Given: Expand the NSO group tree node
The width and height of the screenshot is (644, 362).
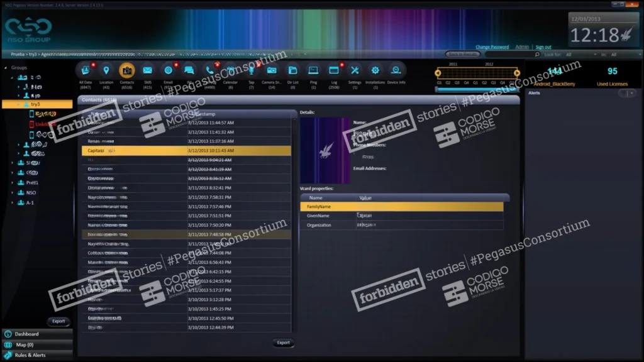Looking at the screenshot, I should 13,192.
